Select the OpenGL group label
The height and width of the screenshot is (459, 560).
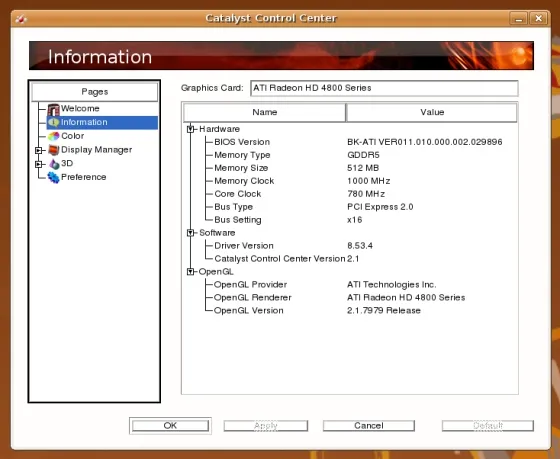[216, 272]
